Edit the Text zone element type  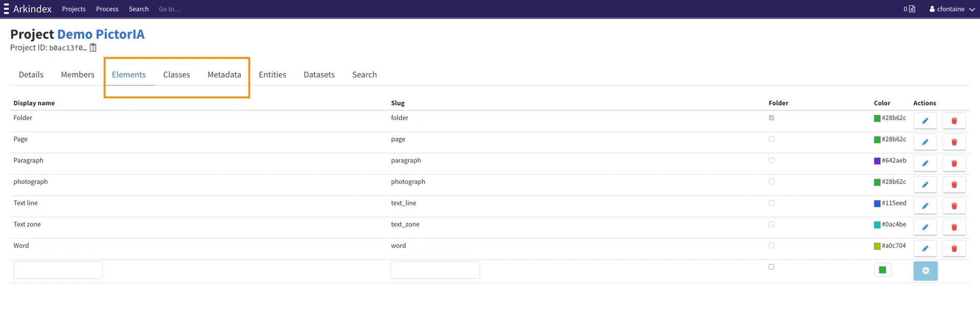click(925, 227)
